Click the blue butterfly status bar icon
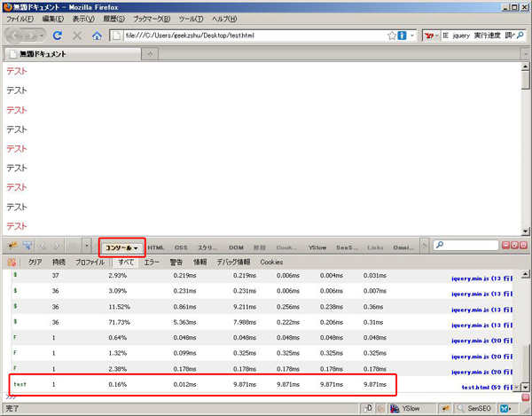 [x=505, y=409]
